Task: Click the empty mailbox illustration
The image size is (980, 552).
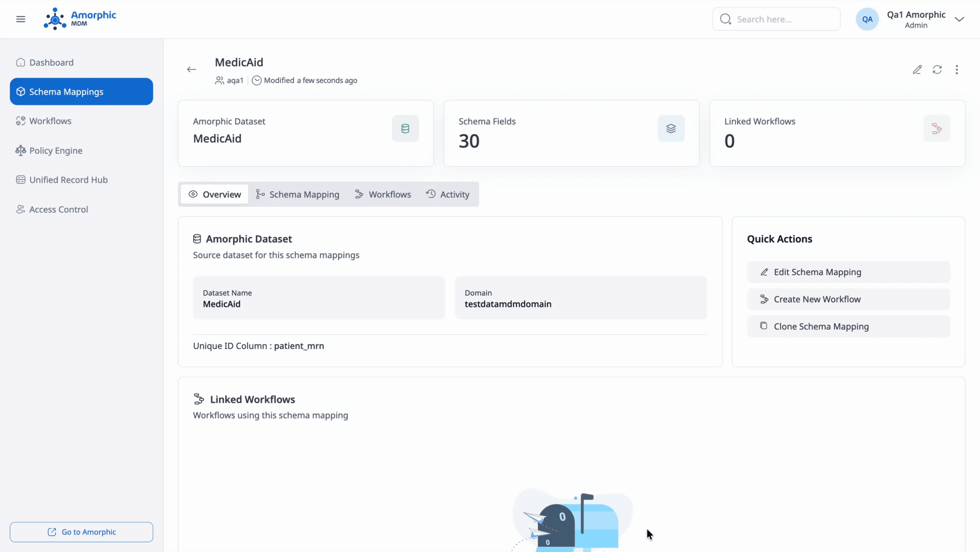Action: [x=572, y=519]
